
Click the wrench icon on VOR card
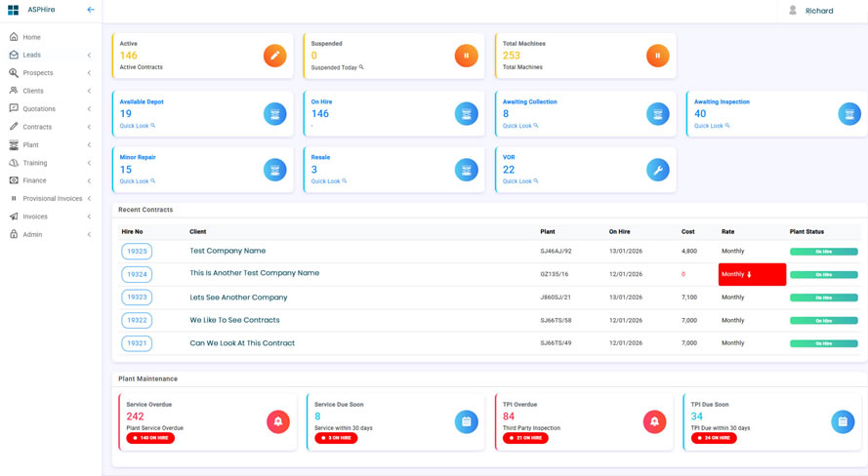click(x=657, y=170)
